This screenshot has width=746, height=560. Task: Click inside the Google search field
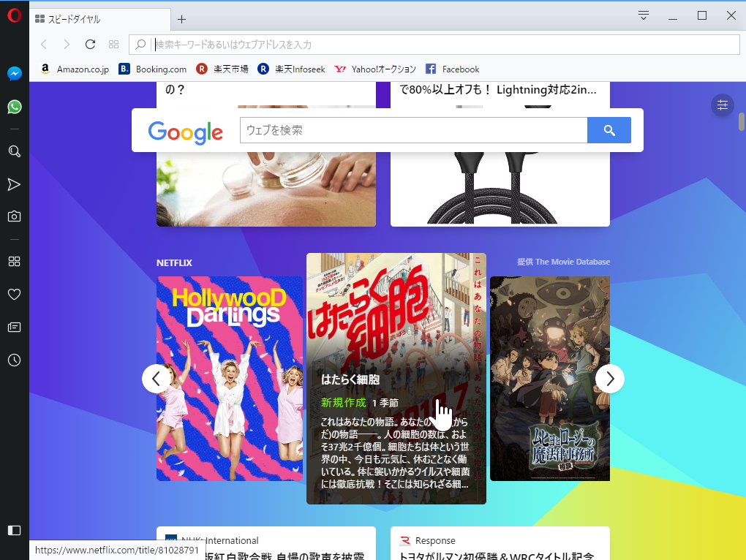pos(410,130)
